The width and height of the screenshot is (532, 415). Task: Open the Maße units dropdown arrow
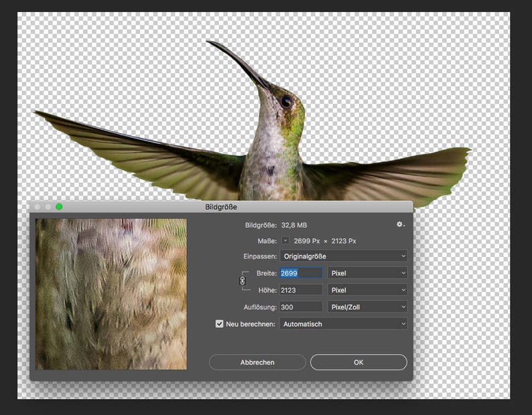click(285, 241)
